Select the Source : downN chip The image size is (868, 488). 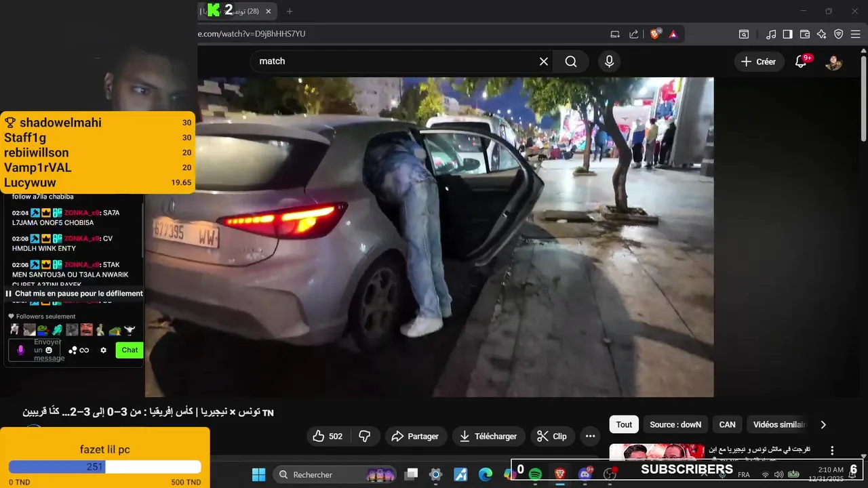[x=675, y=425]
